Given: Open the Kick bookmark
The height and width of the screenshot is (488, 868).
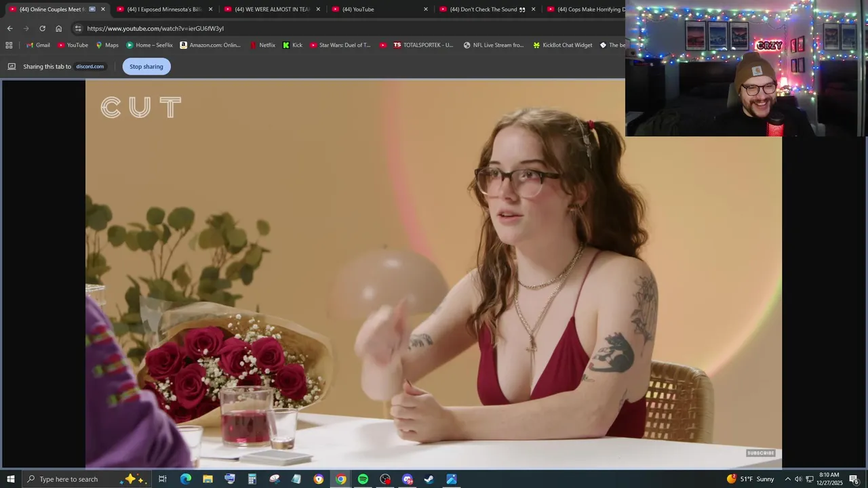Looking at the screenshot, I should 292,45.
